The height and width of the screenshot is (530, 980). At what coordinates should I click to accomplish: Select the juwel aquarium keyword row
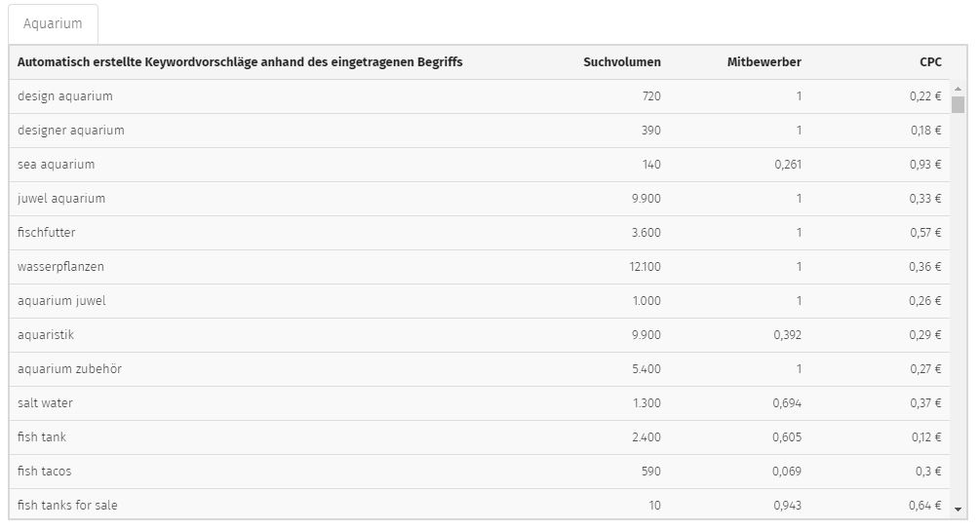click(x=480, y=199)
